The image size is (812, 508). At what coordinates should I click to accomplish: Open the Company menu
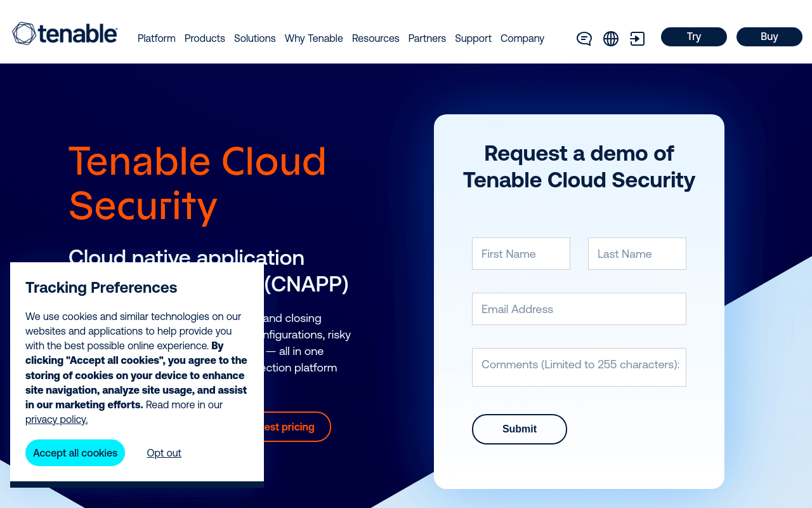(522, 38)
